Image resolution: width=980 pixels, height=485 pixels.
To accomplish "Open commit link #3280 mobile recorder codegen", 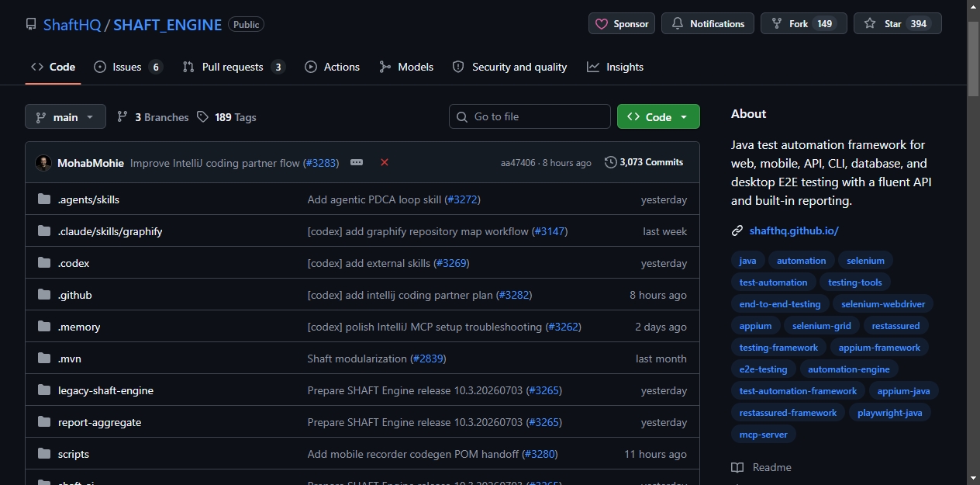I will click(540, 454).
